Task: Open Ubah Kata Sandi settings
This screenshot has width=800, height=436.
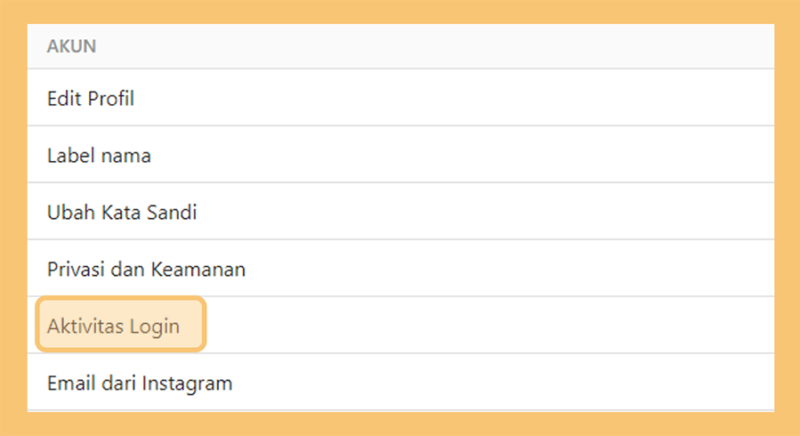Action: click(401, 212)
